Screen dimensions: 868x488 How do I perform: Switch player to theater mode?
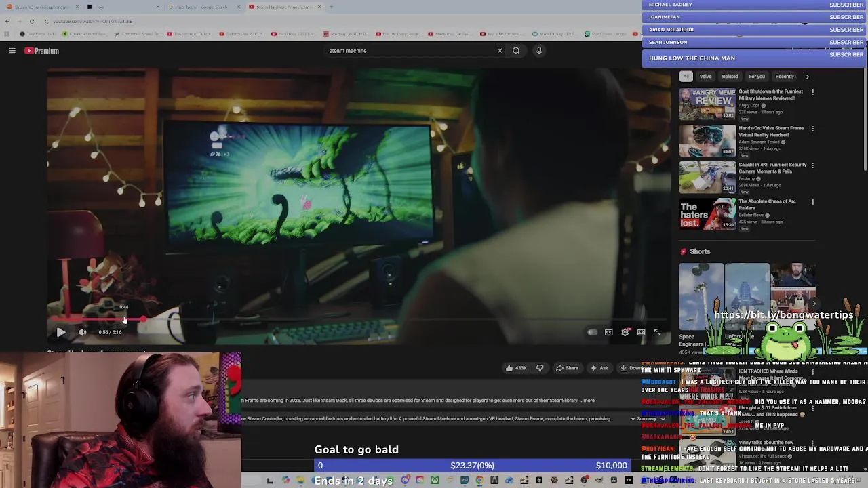641,332
